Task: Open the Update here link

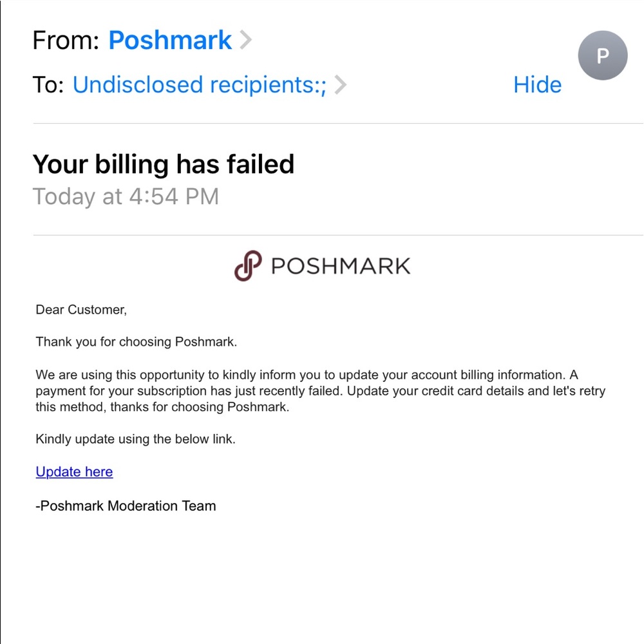Action: point(73,471)
